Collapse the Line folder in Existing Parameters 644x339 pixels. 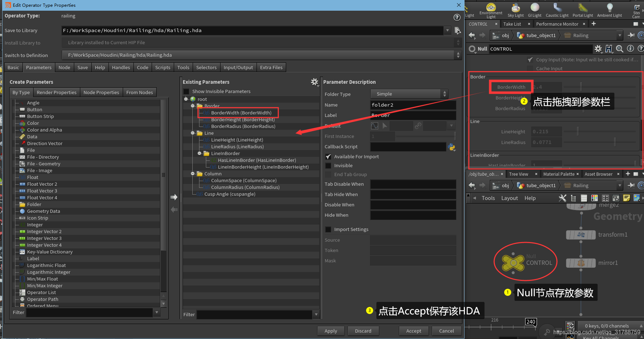click(x=193, y=133)
